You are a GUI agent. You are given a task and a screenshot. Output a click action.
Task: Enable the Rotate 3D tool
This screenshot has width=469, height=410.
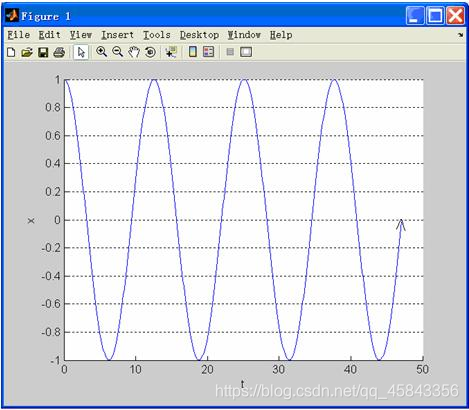coord(150,52)
